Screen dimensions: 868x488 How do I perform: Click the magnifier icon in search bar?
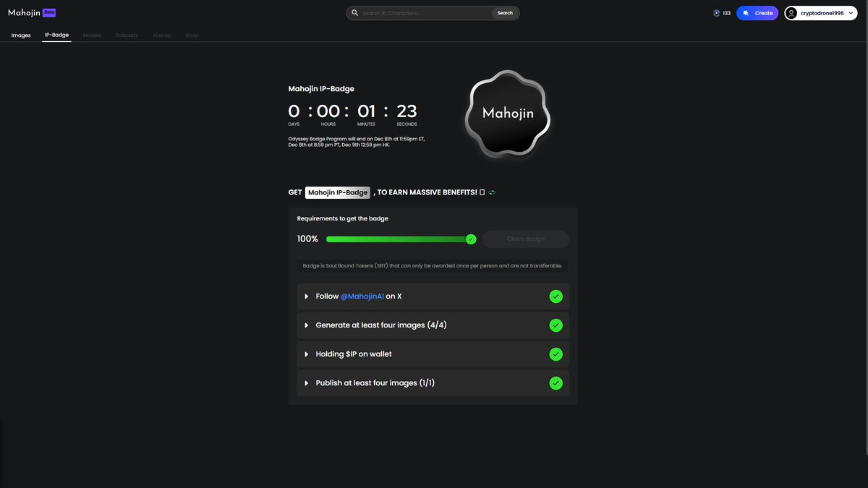click(x=354, y=13)
